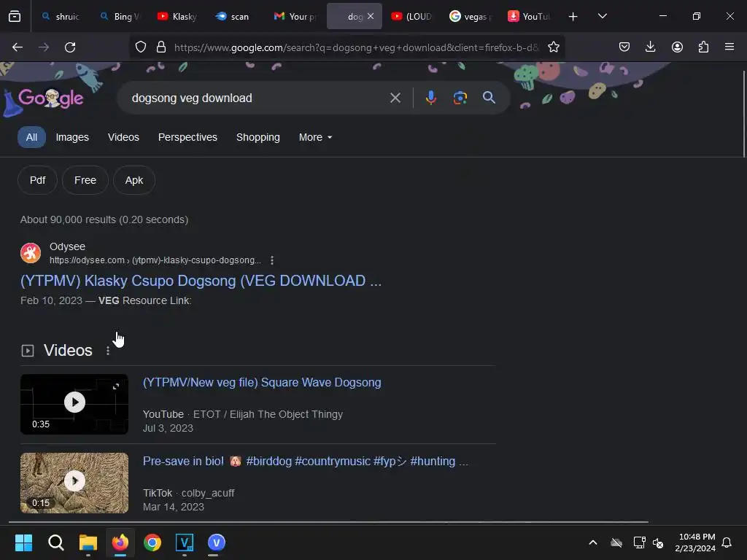Search by image with Lens
Image resolution: width=747 pixels, height=560 pixels.
pyautogui.click(x=460, y=98)
